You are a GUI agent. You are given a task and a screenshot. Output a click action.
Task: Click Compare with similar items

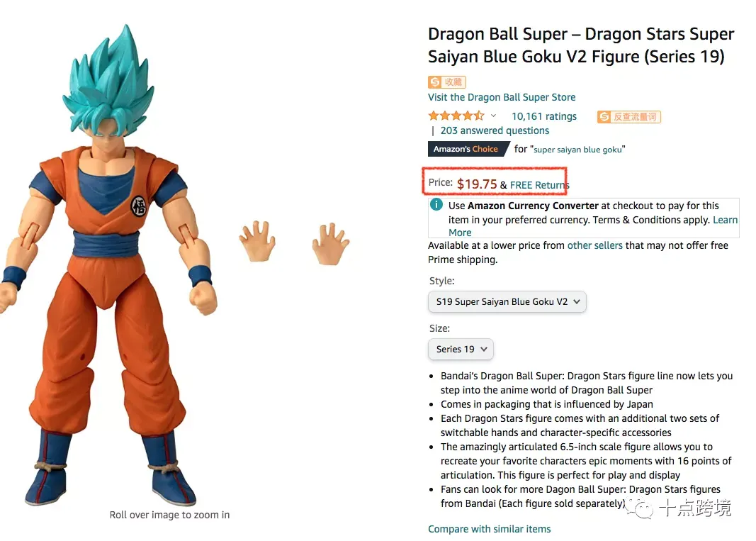pos(489,529)
